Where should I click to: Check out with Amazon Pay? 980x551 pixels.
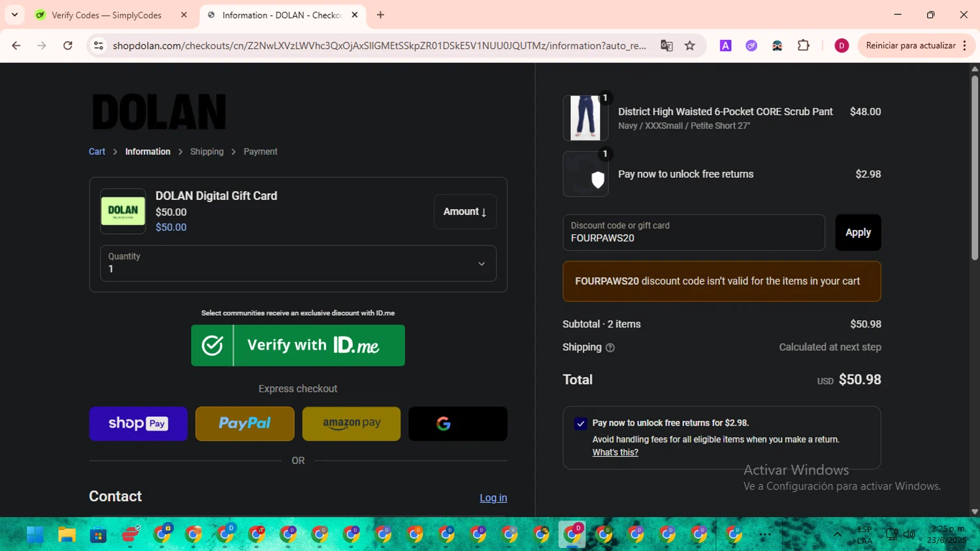[x=351, y=424]
